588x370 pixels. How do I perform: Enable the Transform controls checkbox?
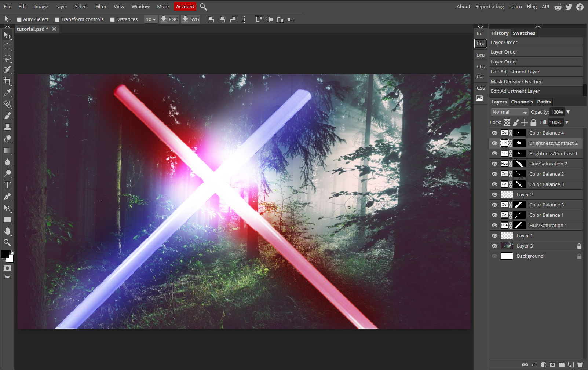(x=57, y=19)
